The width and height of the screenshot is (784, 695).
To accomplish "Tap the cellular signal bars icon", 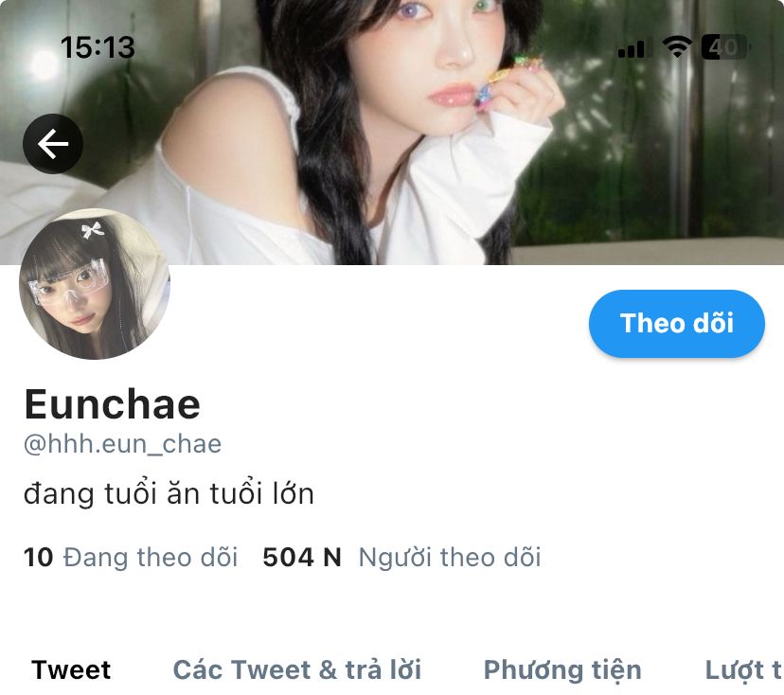I will (x=635, y=47).
